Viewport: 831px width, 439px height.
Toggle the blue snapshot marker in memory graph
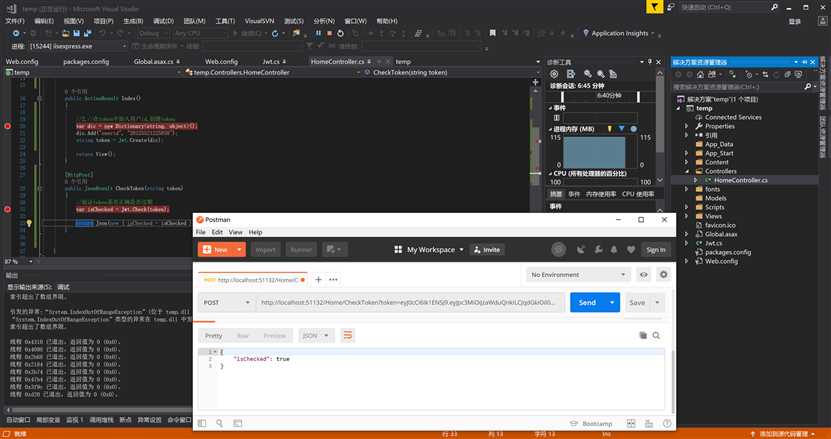click(x=622, y=129)
